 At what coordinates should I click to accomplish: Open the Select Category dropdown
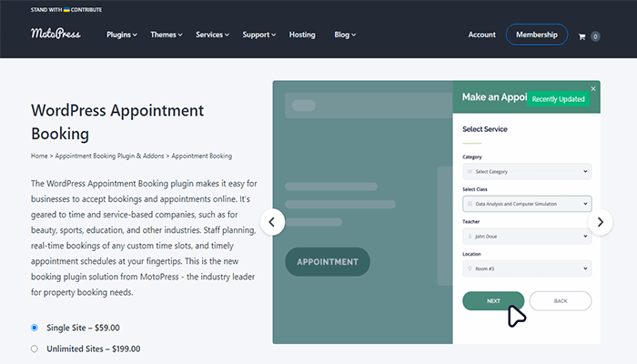click(526, 171)
